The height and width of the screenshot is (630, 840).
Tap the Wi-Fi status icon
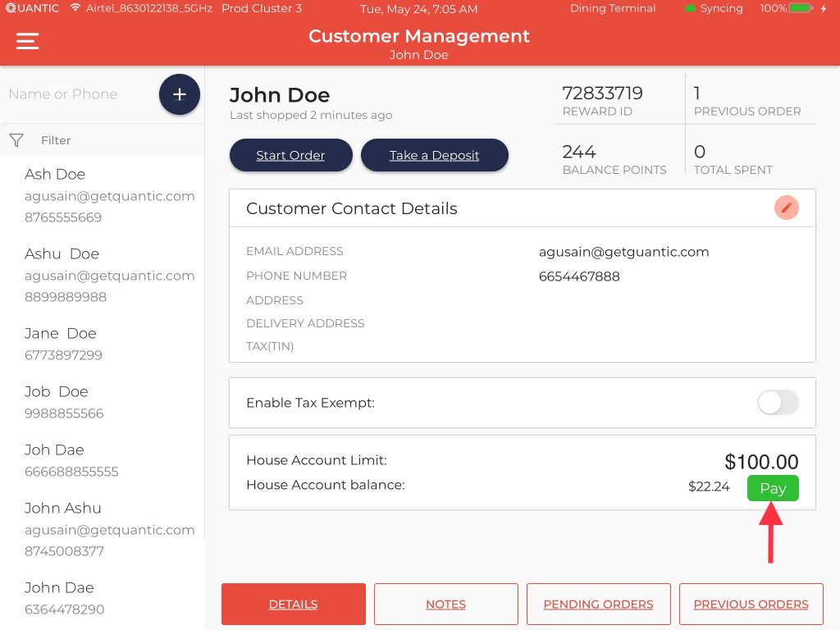click(75, 8)
